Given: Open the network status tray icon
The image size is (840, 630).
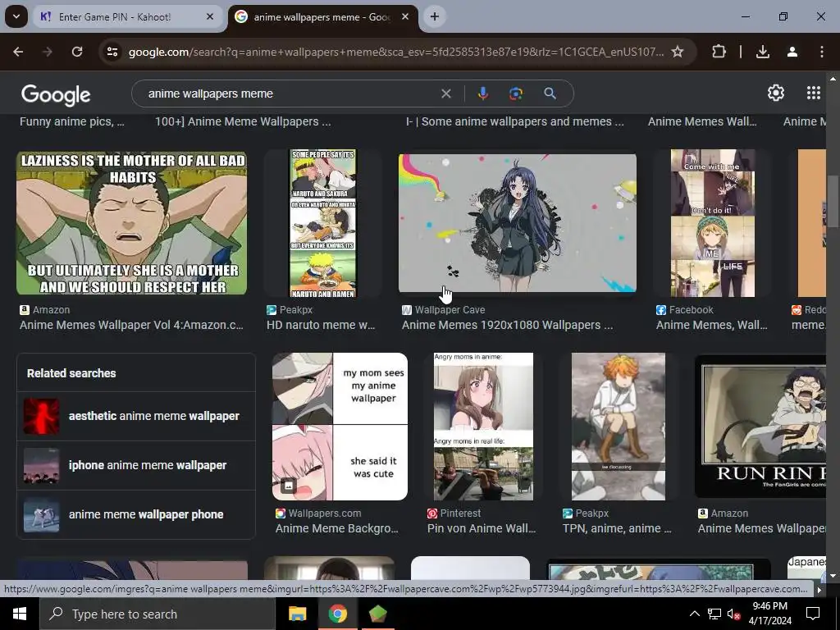Looking at the screenshot, I should click(714, 614).
